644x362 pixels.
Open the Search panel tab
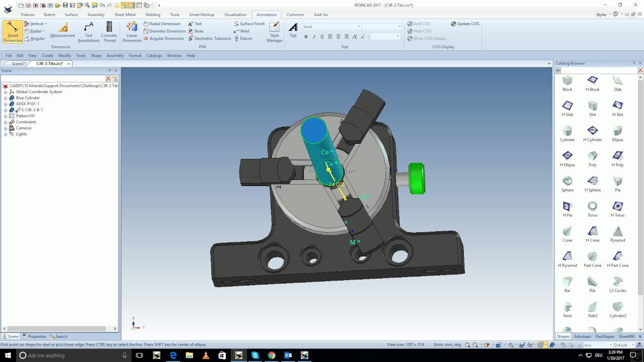58,336
